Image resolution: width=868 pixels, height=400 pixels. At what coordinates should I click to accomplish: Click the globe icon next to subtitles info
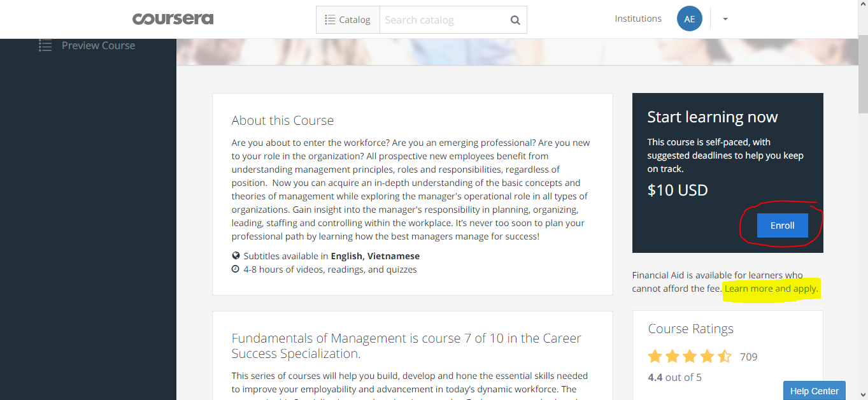pos(235,255)
